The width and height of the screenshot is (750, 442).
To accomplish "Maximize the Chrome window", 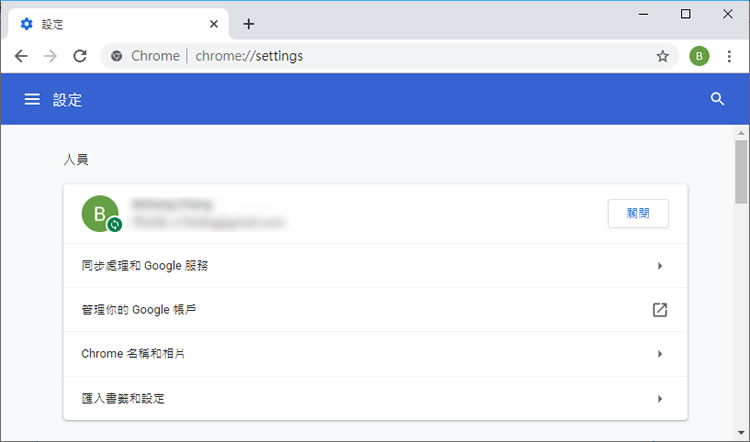I will [x=685, y=14].
